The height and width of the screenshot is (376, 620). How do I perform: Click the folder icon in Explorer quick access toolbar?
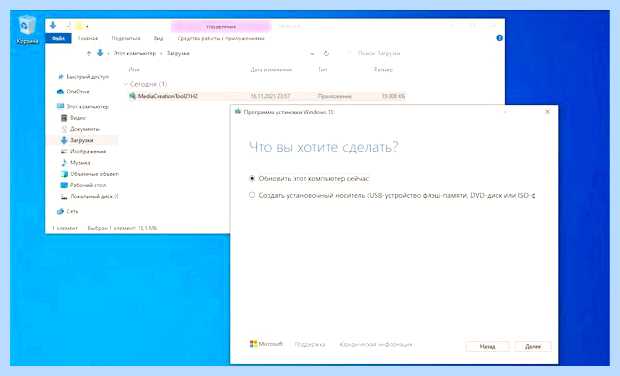79,26
